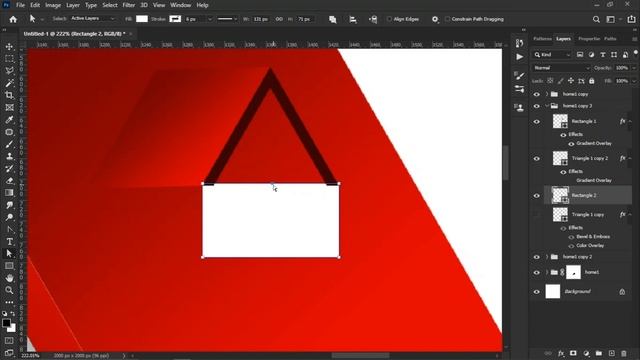
Task: Switch to the Properties tab
Action: click(589, 39)
